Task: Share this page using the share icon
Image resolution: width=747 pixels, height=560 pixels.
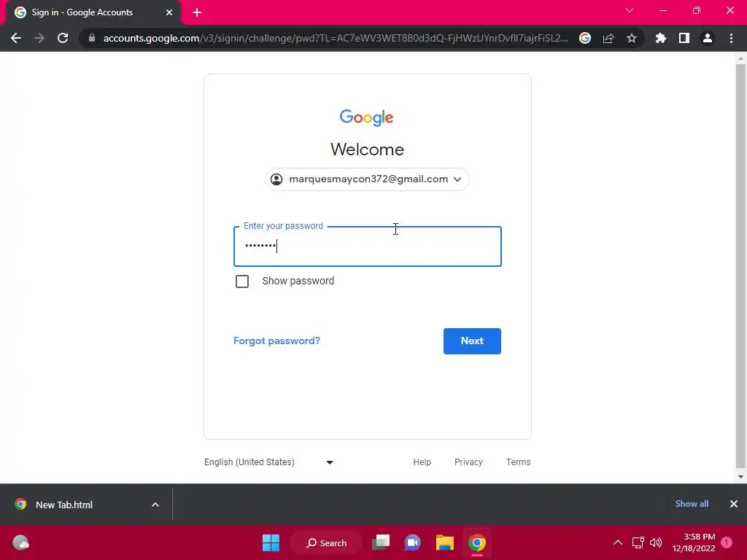Action: click(608, 38)
